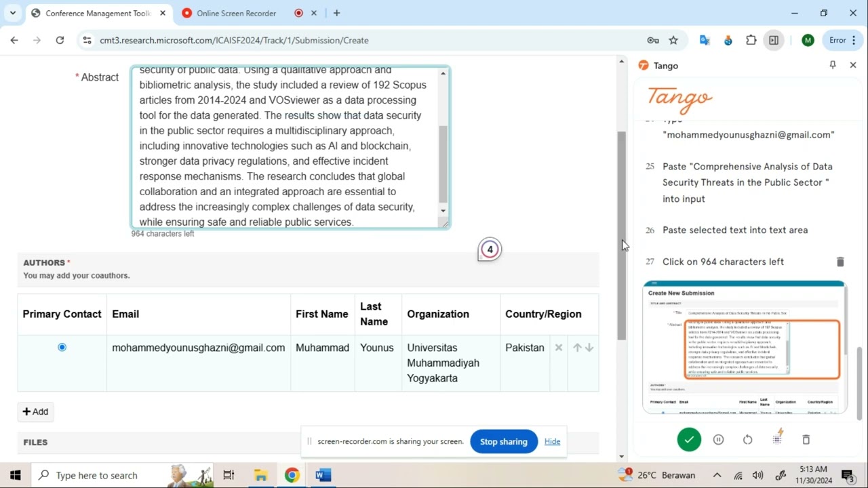Open Microsoft Word from taskbar
Viewport: 868px width, 488px height.
pos(323,475)
